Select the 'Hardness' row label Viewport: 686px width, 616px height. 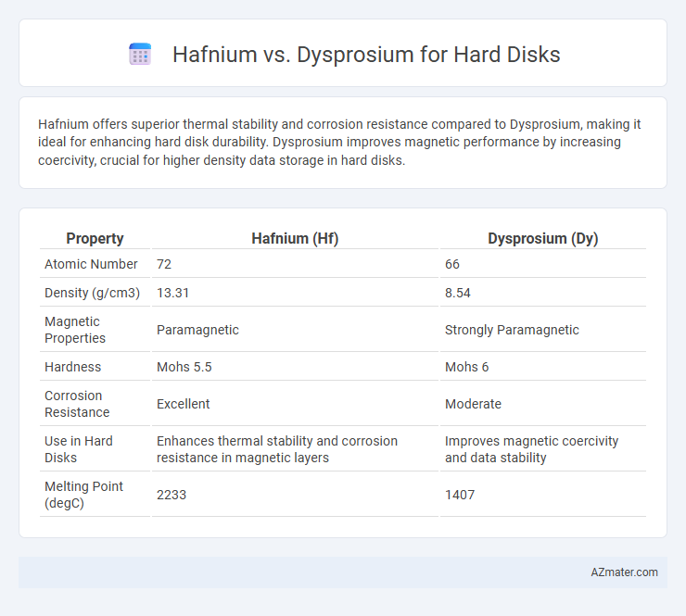72,367
